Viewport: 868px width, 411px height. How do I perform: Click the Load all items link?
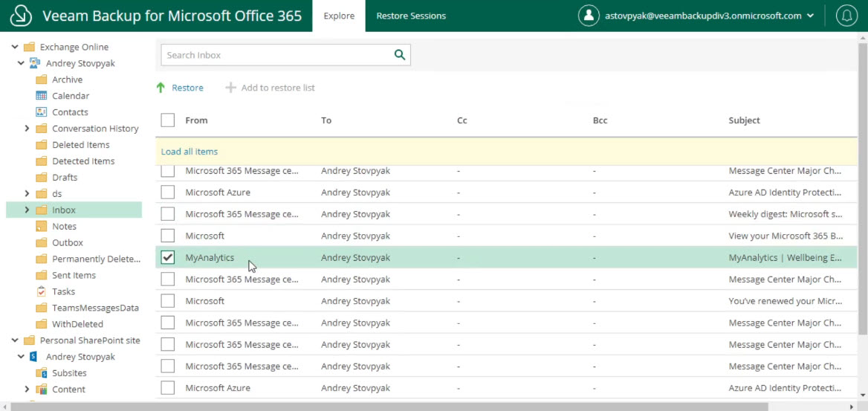click(x=190, y=151)
